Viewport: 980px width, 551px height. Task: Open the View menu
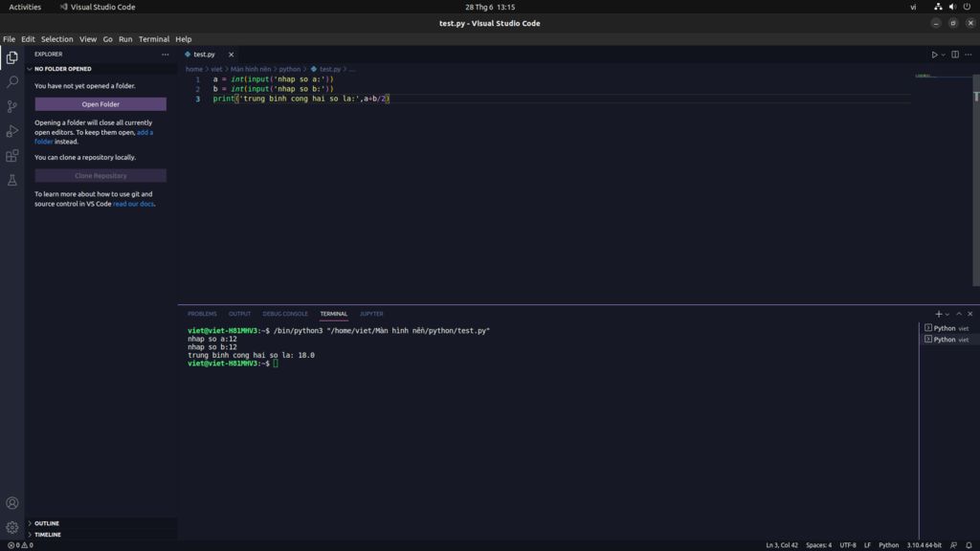point(87,38)
